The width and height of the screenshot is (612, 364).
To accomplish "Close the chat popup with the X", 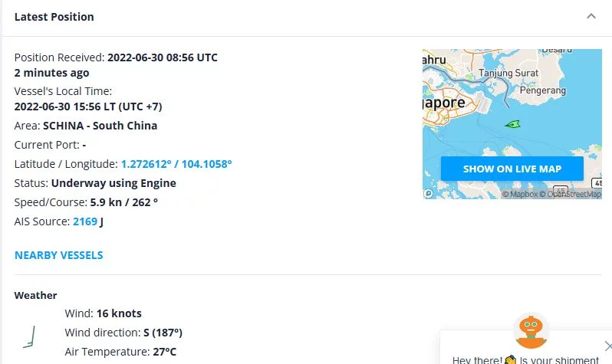I will [607, 346].
